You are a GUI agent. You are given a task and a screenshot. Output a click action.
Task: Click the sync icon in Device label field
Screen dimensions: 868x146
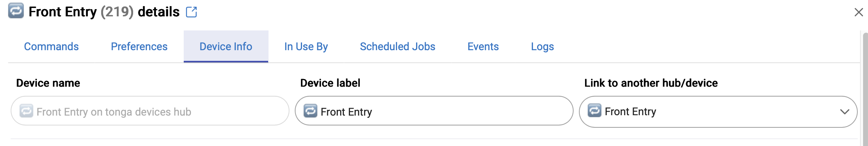[310, 111]
